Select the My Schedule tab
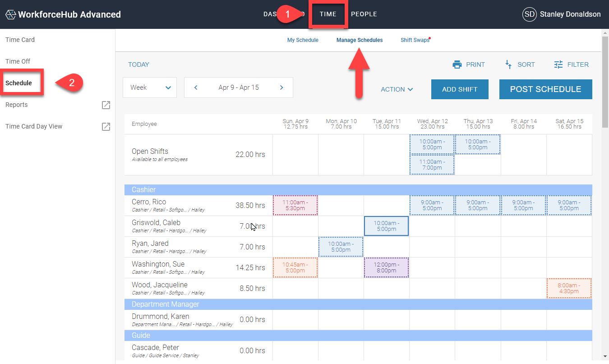Screen dimensions: 609x364 (x=303, y=40)
